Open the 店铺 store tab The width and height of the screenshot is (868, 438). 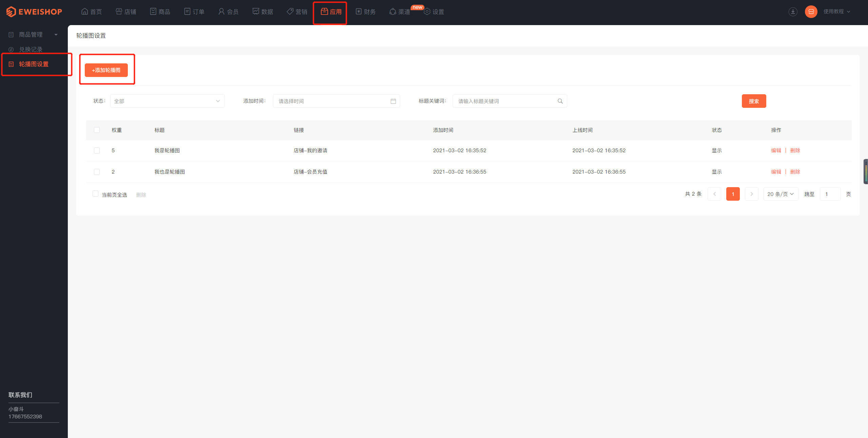[x=126, y=12]
